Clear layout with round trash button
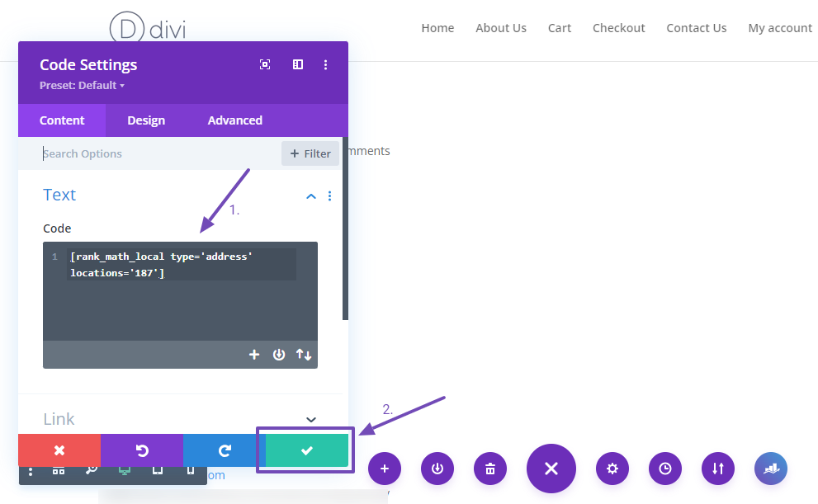Image resolution: width=818 pixels, height=504 pixels. pos(489,469)
